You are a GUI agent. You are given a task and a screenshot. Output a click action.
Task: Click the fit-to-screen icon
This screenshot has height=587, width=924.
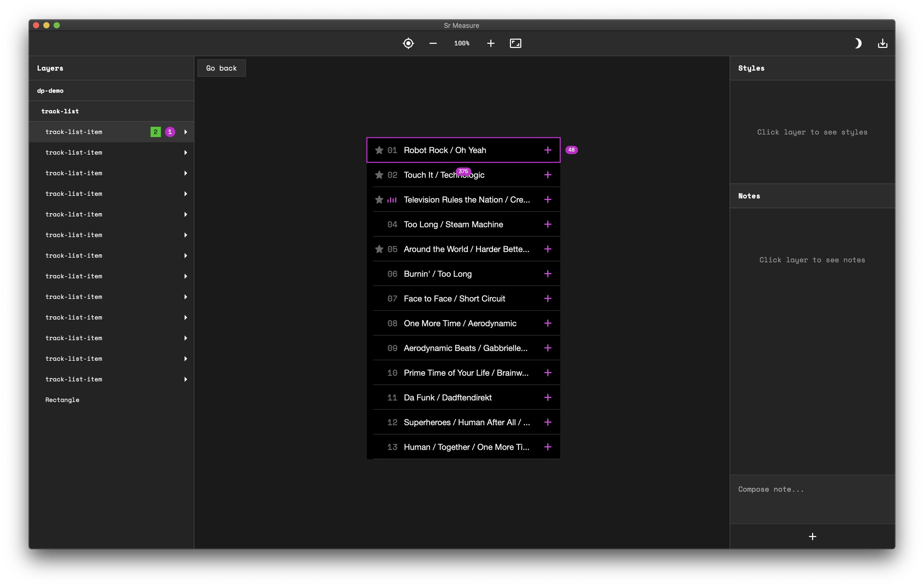pos(515,43)
